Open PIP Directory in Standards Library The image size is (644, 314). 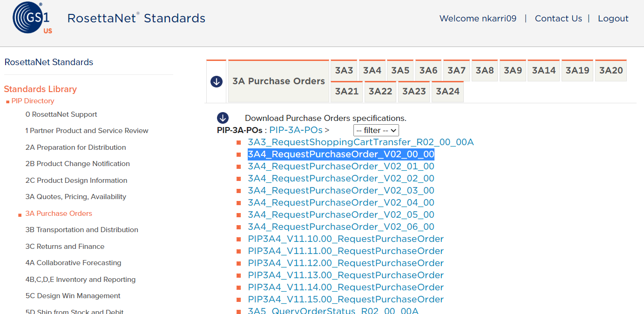[33, 101]
